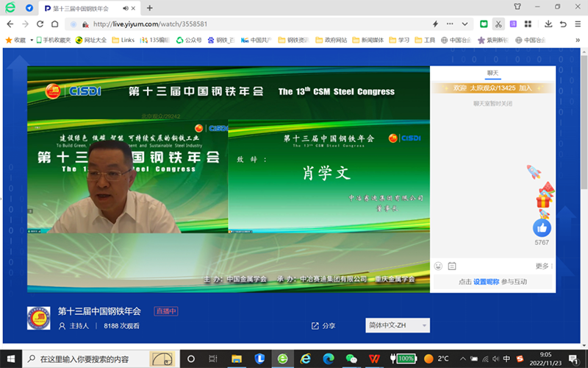Click the scissors screenshot tool icon
The width and height of the screenshot is (588, 368).
coord(499,24)
